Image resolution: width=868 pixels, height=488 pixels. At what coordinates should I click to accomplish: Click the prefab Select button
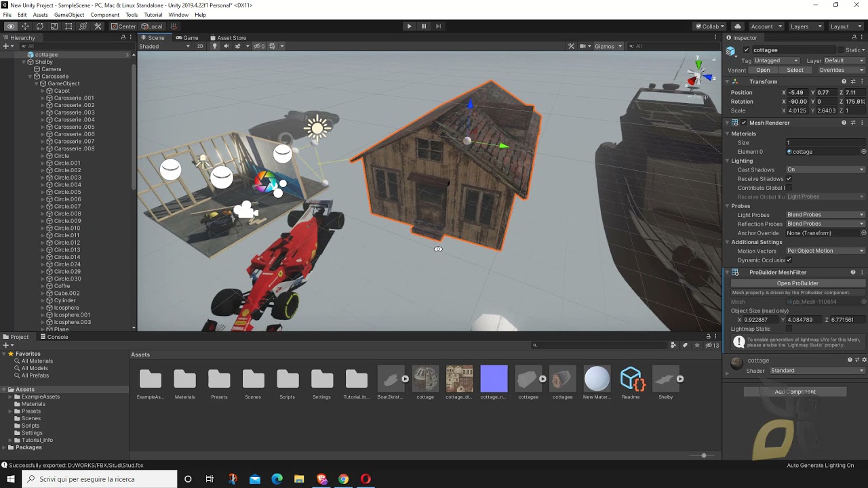(x=795, y=70)
